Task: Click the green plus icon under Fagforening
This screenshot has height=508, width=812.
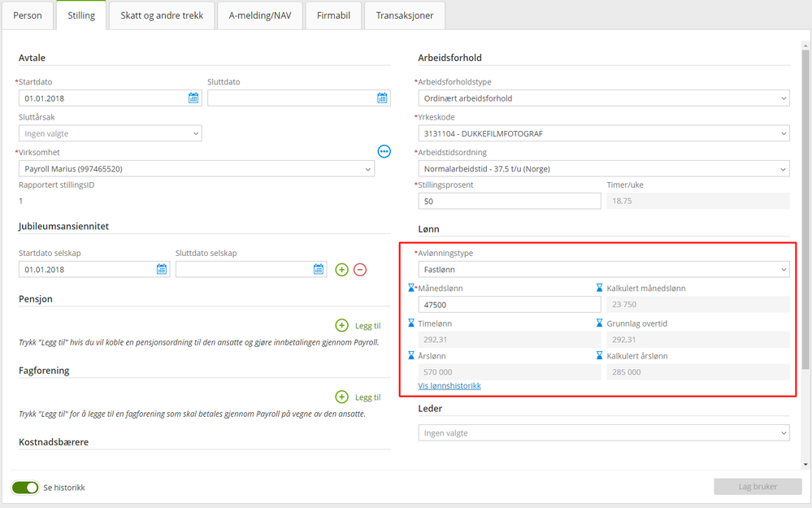Action: coord(341,397)
